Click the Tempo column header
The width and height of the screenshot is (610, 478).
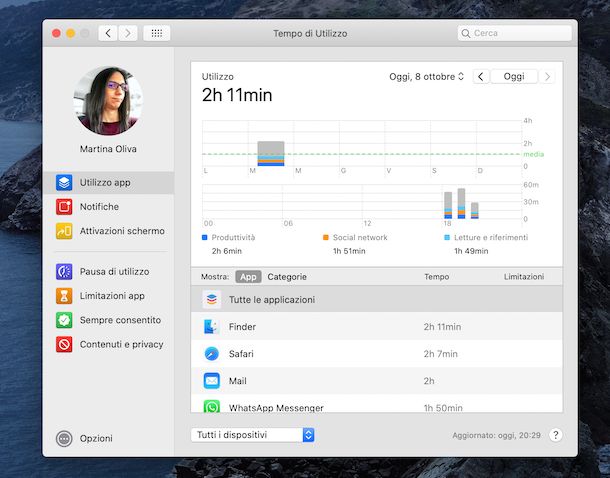pyautogui.click(x=436, y=277)
